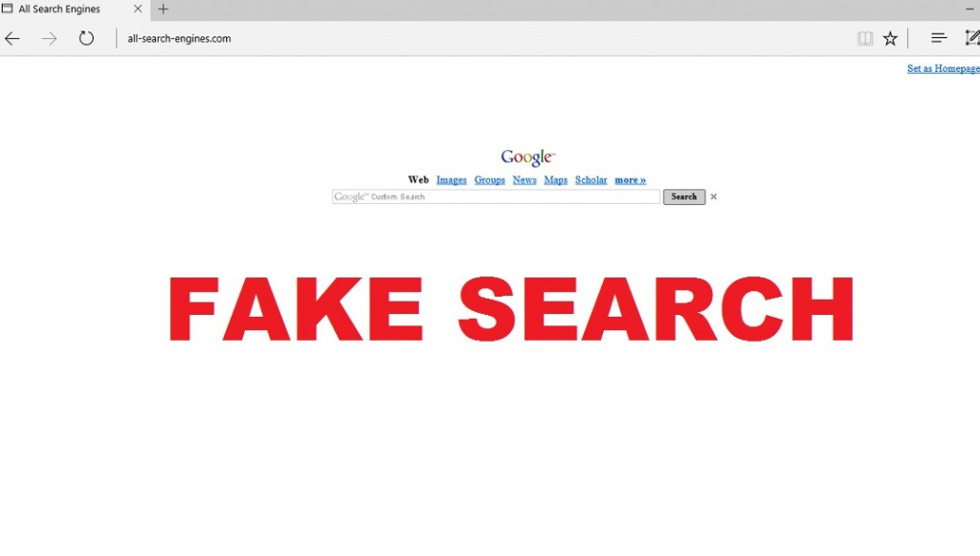Clear search with the X beside Search

point(713,197)
